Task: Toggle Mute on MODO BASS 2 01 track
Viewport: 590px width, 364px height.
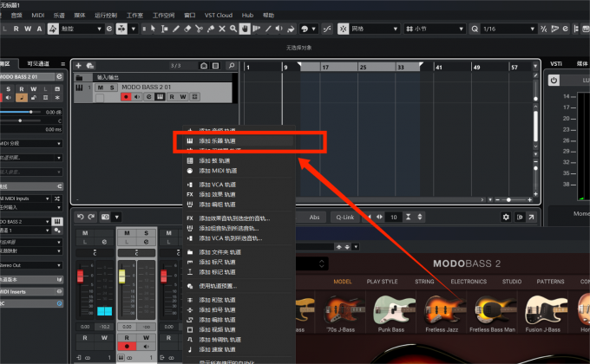Action: pyautogui.click(x=101, y=88)
